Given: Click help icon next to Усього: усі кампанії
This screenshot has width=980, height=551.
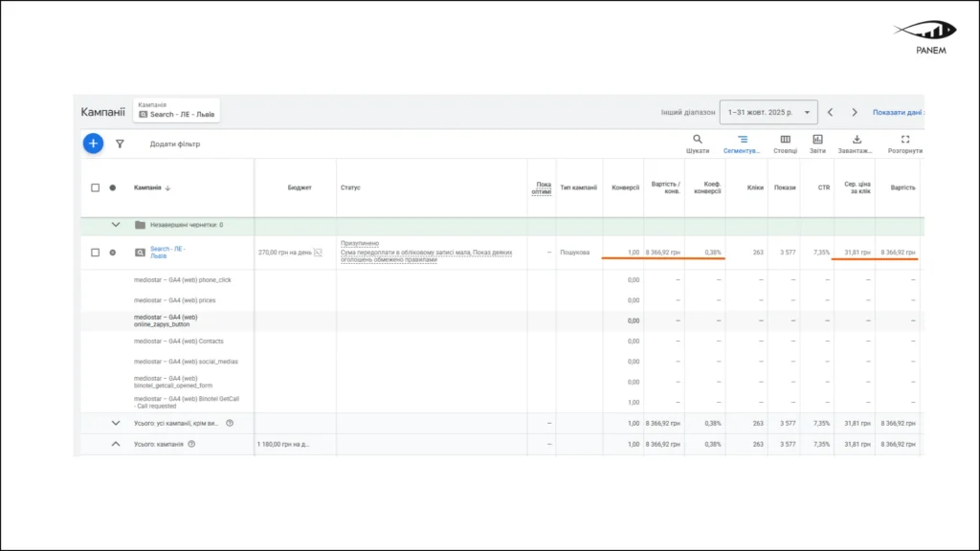Looking at the screenshot, I should point(230,423).
